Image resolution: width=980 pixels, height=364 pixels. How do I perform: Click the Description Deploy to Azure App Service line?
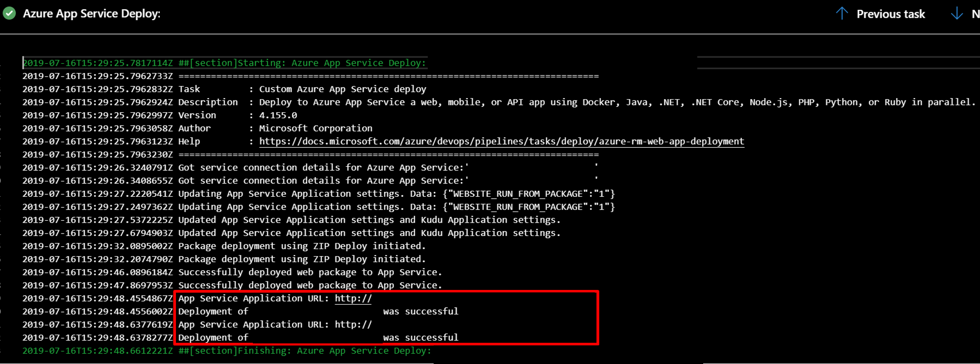[x=499, y=102]
